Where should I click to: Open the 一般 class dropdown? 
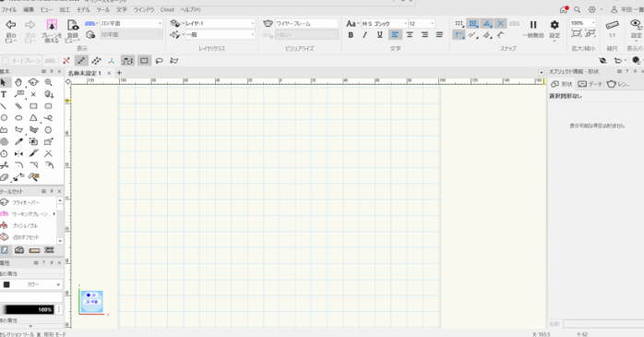[x=220, y=34]
